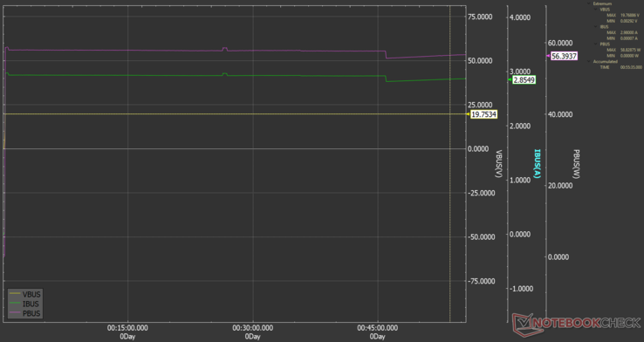The width and height of the screenshot is (644, 342).
Task: Select the IBUS(A) axis title
Action: point(538,163)
